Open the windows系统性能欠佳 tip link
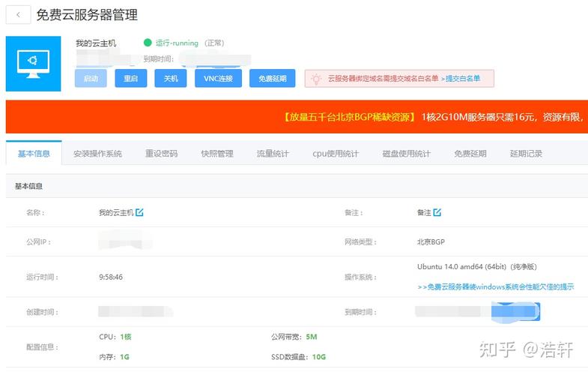Screen dimensions: 588x375 point(495,286)
